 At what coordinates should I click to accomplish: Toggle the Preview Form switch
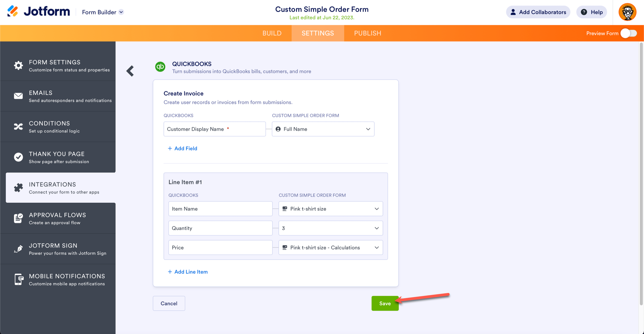coord(629,33)
